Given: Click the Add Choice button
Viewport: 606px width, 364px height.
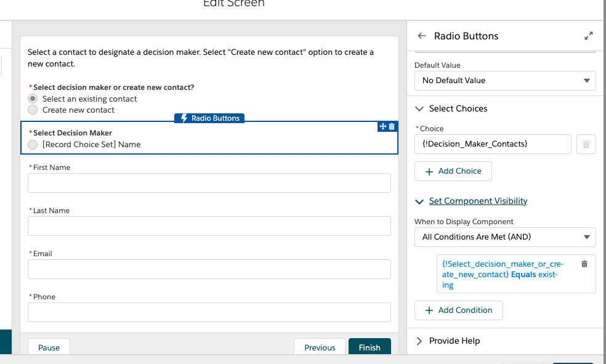Looking at the screenshot, I should [x=453, y=171].
